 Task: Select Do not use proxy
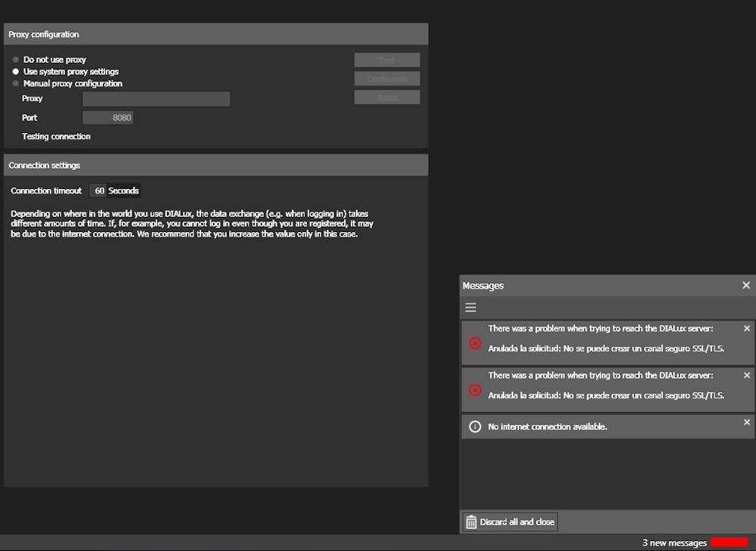point(15,60)
